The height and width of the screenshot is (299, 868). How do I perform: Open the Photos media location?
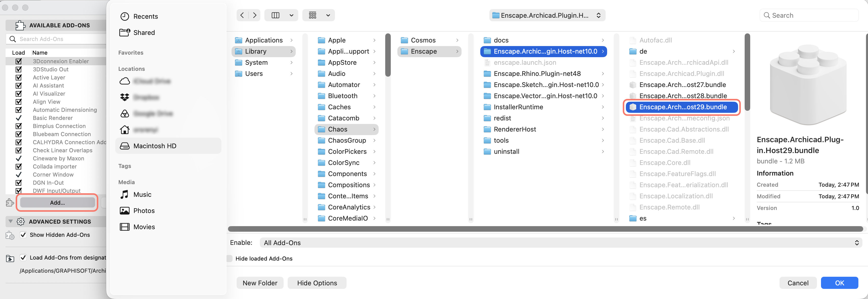137,211
